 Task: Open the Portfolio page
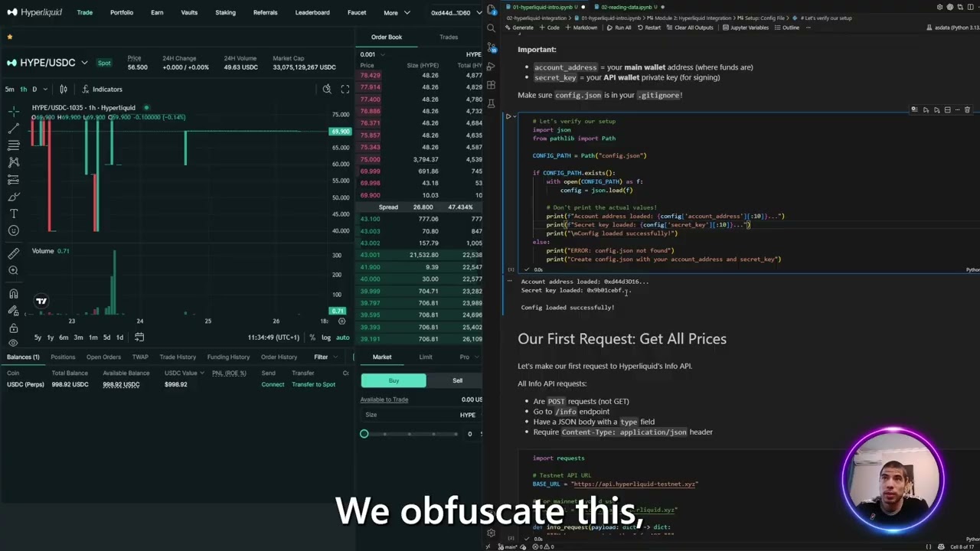click(121, 12)
